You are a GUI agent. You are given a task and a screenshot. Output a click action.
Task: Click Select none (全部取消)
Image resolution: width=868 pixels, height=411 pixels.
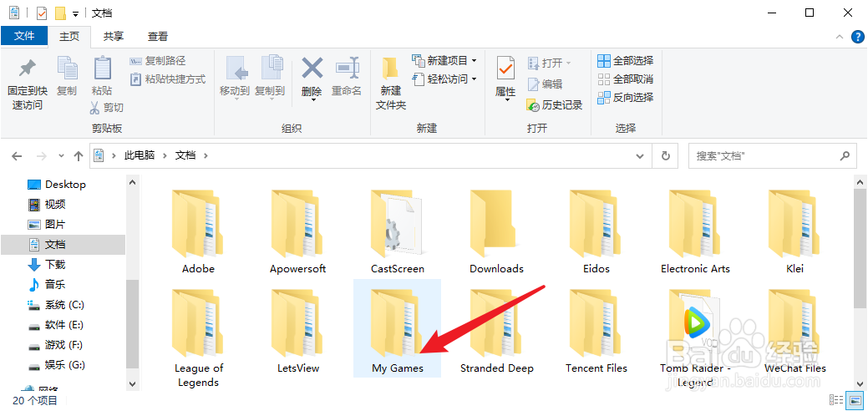click(626, 79)
